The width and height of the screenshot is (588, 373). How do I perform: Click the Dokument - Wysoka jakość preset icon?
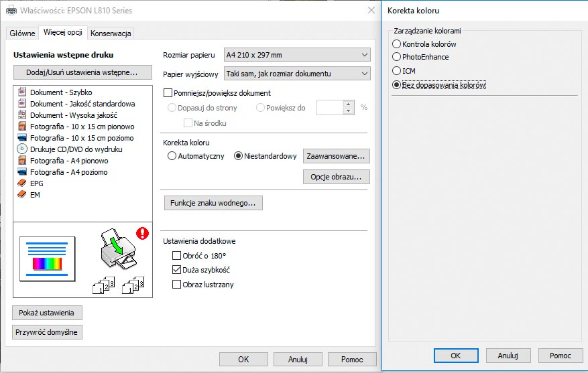click(x=22, y=115)
